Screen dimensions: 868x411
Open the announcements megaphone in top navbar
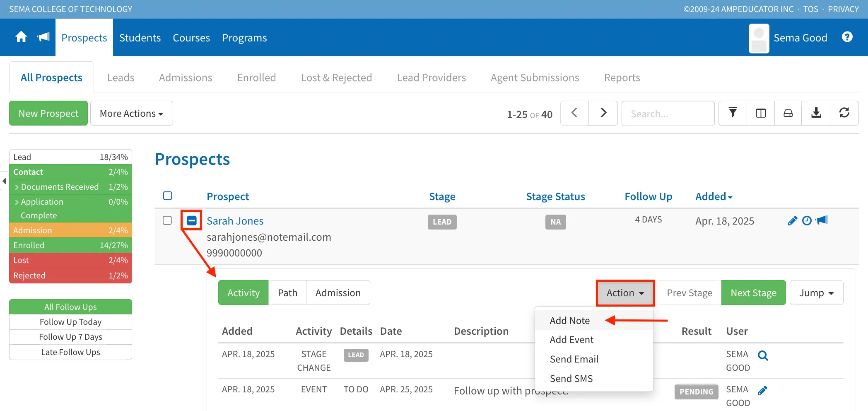pyautogui.click(x=43, y=37)
